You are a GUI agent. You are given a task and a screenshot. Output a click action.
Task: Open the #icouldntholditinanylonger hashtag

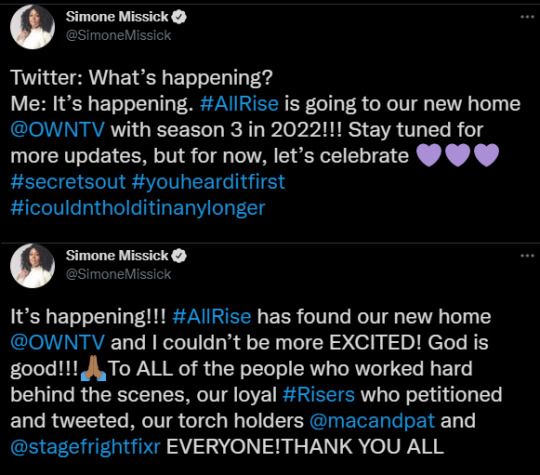(x=138, y=208)
